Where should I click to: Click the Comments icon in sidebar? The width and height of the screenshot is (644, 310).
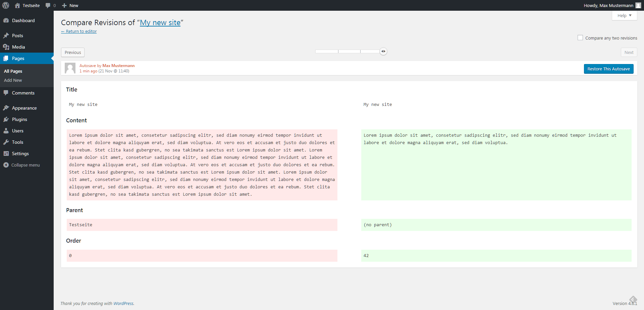pos(6,93)
